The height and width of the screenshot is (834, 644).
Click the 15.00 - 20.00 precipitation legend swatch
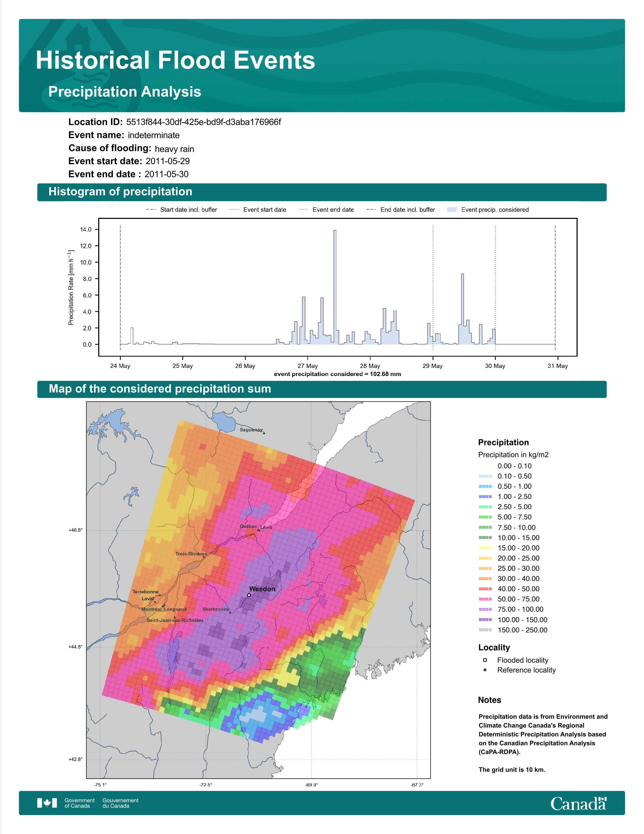tap(485, 548)
